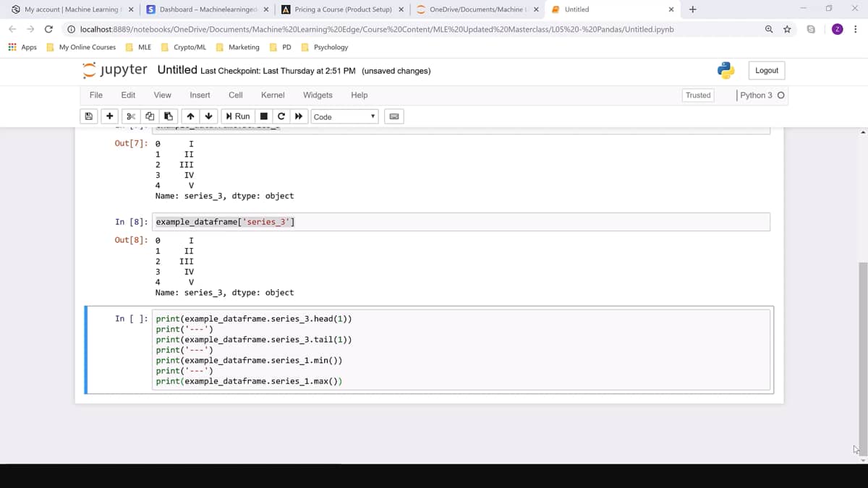
Task: Open the MLE bookmark folder
Action: (x=139, y=47)
